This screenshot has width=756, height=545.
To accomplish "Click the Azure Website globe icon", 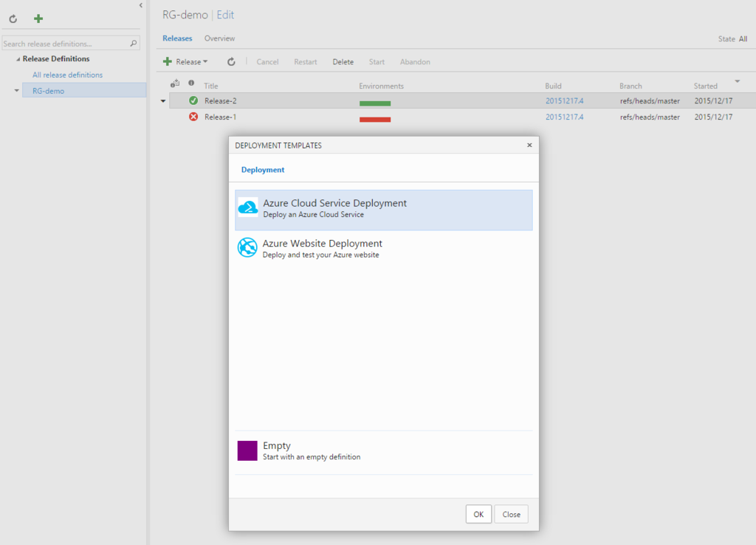I will (x=247, y=248).
